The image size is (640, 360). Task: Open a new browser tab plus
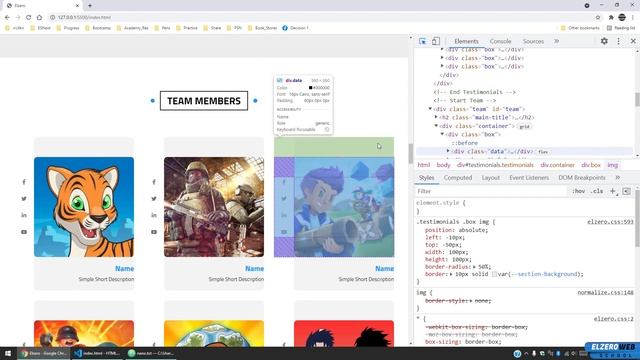click(90, 5)
